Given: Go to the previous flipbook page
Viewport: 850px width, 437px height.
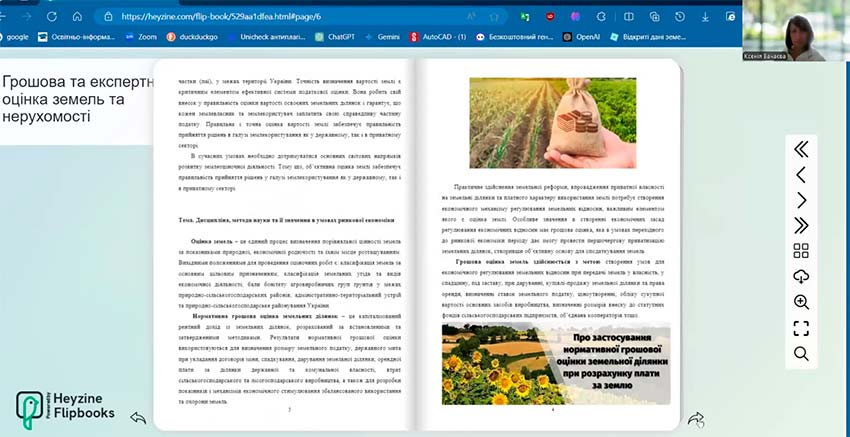Looking at the screenshot, I should (801, 175).
